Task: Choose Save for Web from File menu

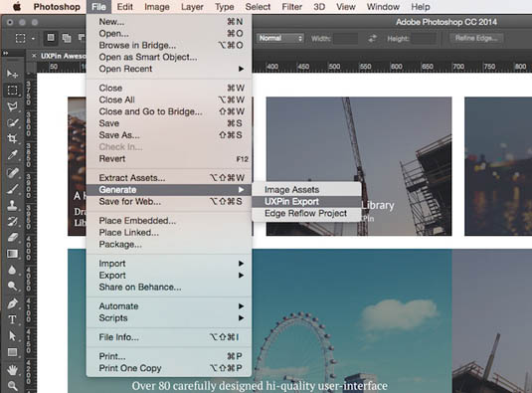Action: click(x=169, y=202)
